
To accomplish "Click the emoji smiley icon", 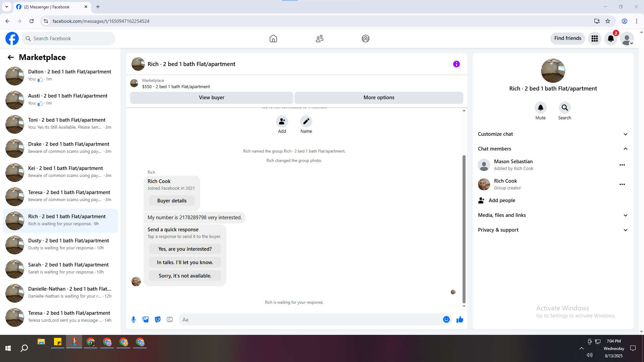I will point(446,319).
